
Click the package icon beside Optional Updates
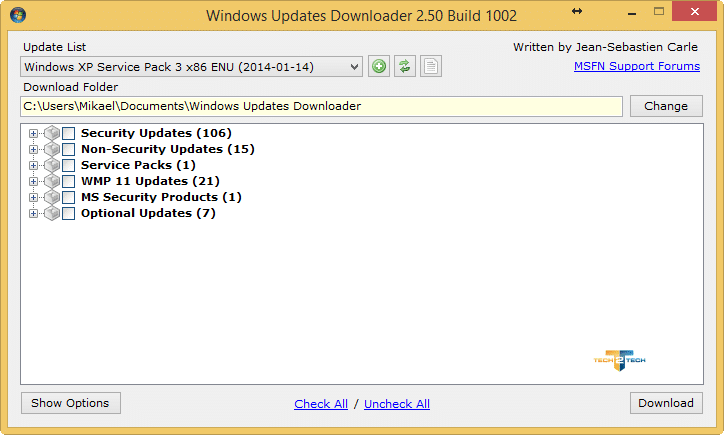coord(52,213)
